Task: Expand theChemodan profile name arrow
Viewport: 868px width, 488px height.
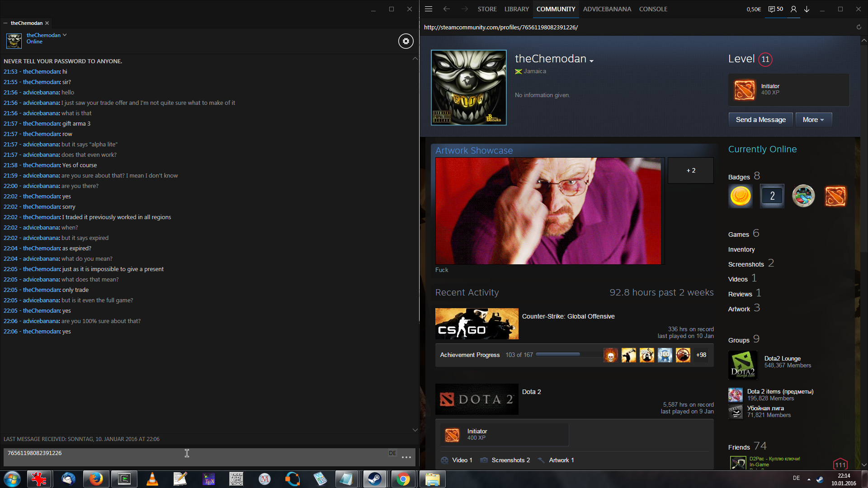Action: (591, 61)
